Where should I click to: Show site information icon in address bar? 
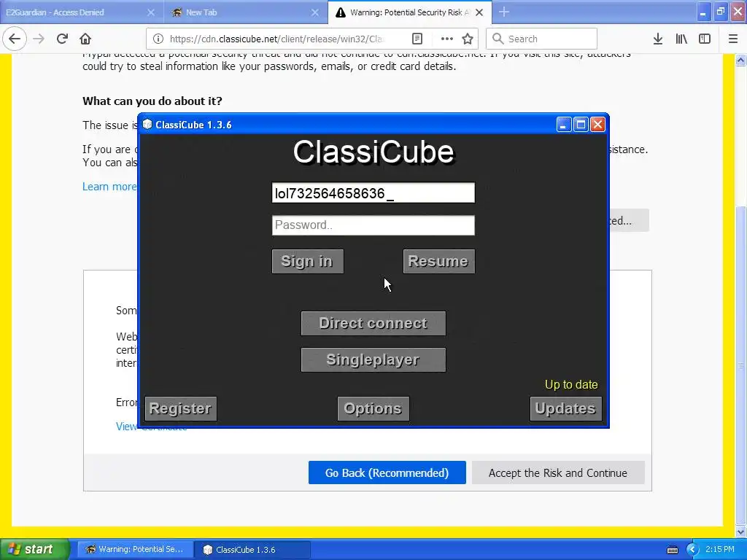click(158, 39)
